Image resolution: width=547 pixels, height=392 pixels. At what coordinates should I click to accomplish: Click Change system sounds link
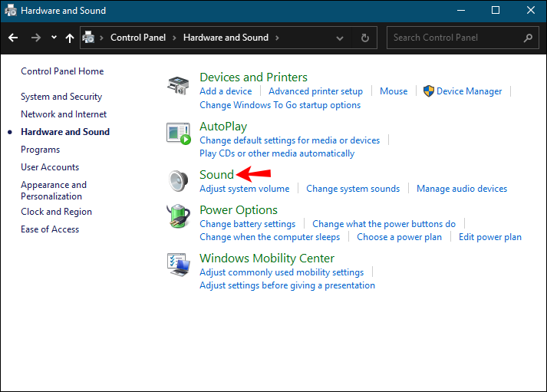click(353, 189)
